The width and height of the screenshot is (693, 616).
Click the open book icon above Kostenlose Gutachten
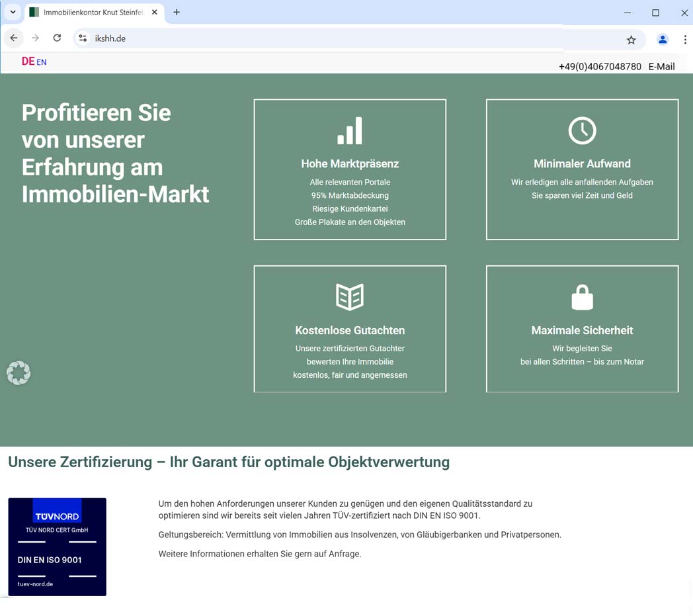coord(350,297)
